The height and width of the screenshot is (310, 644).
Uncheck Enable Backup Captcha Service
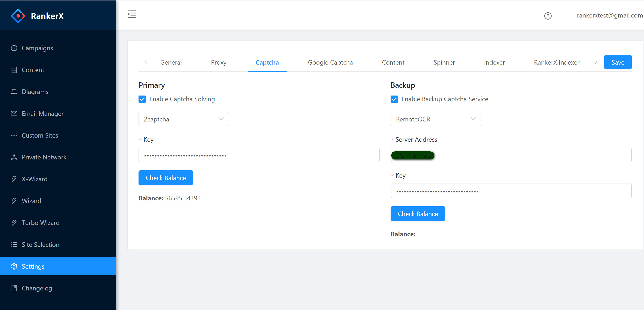(394, 99)
